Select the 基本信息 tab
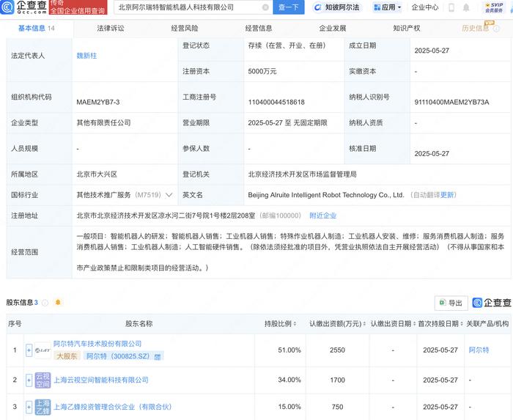 pos(37,28)
